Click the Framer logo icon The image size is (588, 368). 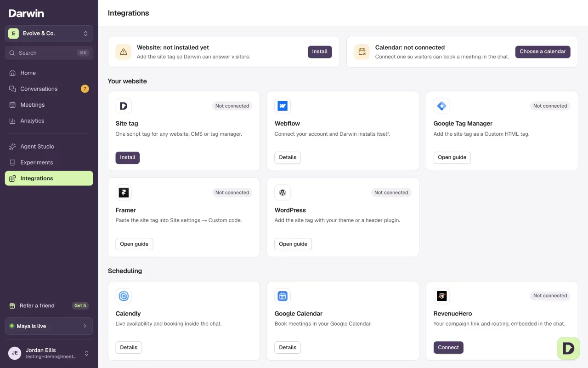tap(124, 193)
